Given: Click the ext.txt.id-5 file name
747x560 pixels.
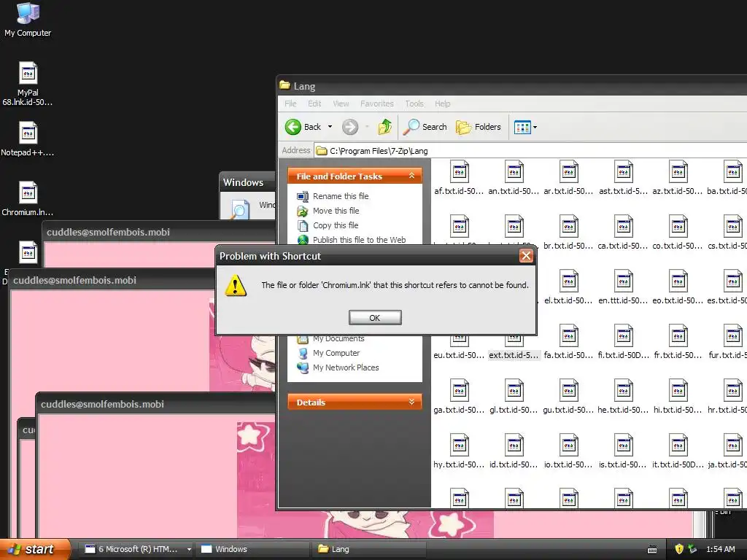Looking at the screenshot, I should pos(514,355).
